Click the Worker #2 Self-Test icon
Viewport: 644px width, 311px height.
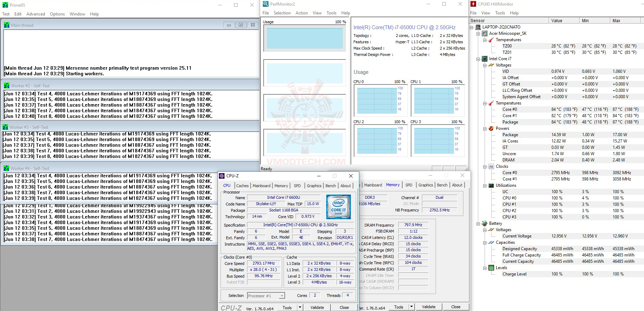[x=7, y=85]
